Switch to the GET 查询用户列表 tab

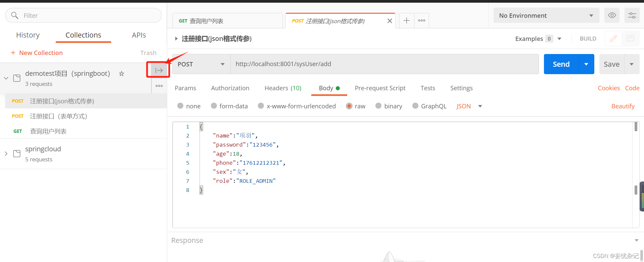228,21
